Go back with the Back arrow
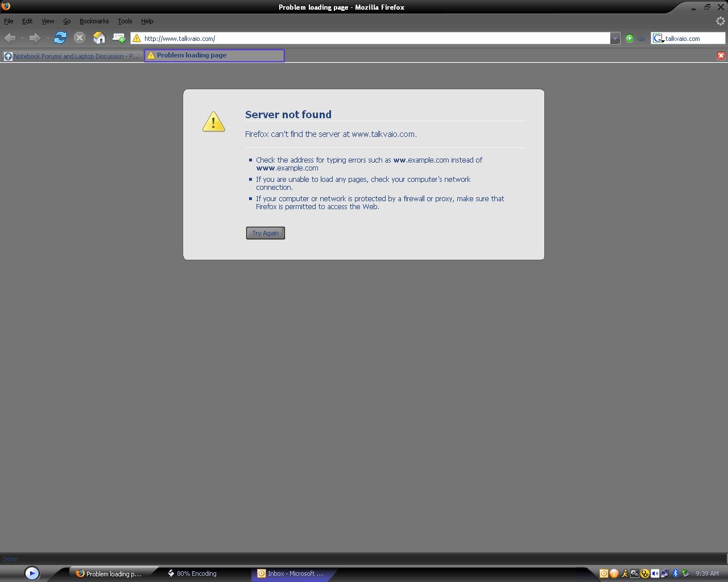Screen dimensions: 728x582 coord(10,38)
